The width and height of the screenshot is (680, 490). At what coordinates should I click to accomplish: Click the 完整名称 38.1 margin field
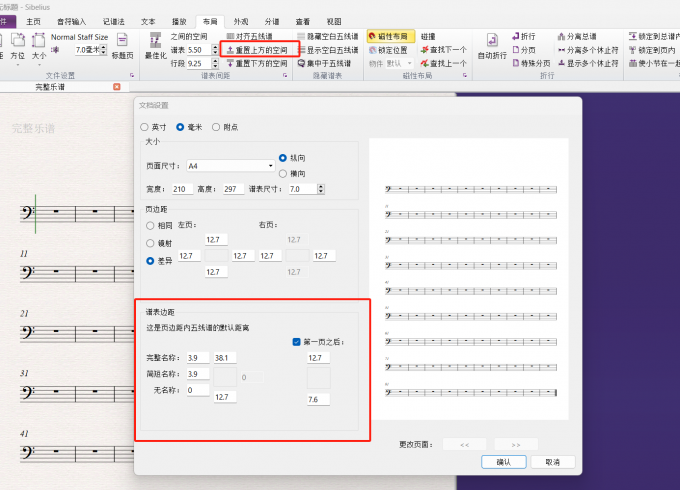click(225, 358)
